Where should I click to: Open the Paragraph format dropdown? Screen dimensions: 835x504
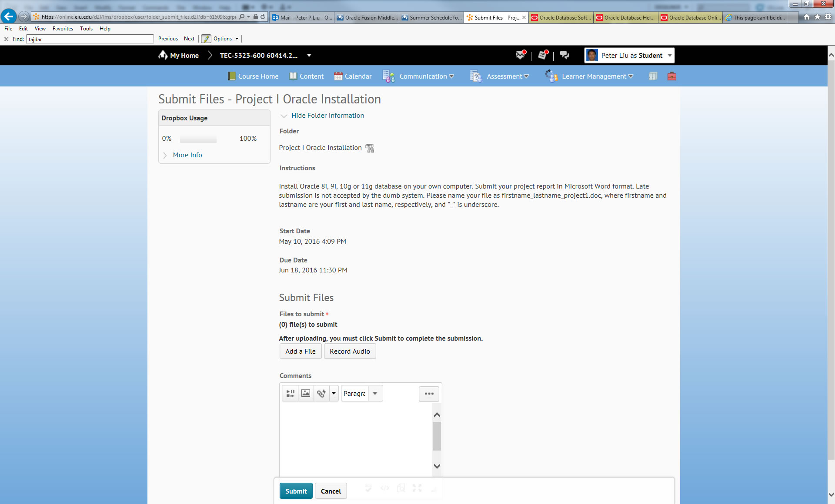click(375, 394)
